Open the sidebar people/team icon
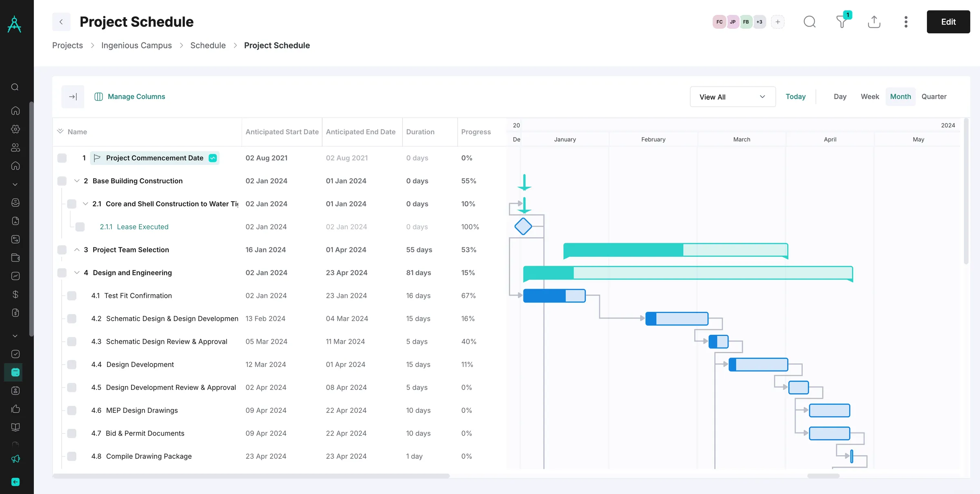The image size is (980, 494). (15, 147)
